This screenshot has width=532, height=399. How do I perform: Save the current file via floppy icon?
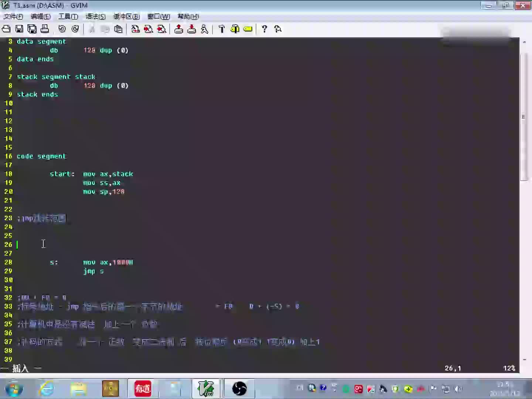(19, 29)
